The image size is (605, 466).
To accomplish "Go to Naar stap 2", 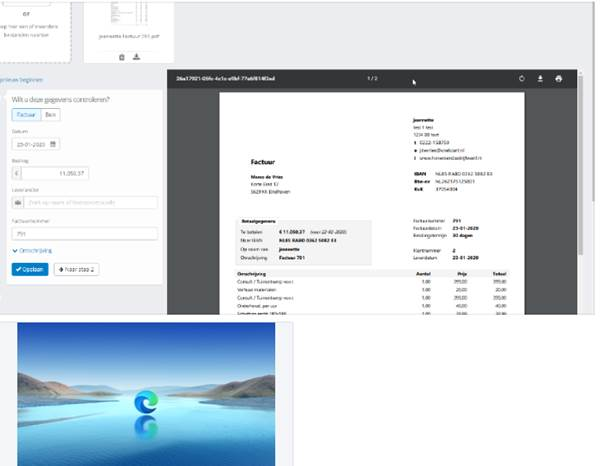I will [76, 269].
